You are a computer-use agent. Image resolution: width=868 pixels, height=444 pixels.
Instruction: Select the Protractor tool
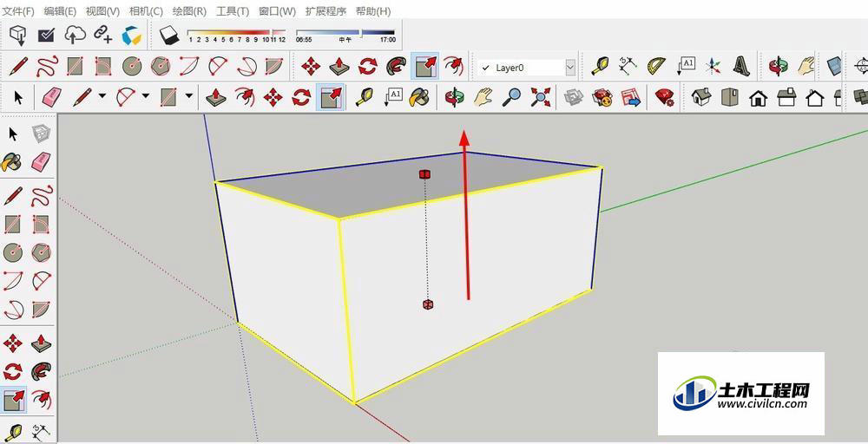coord(657,67)
